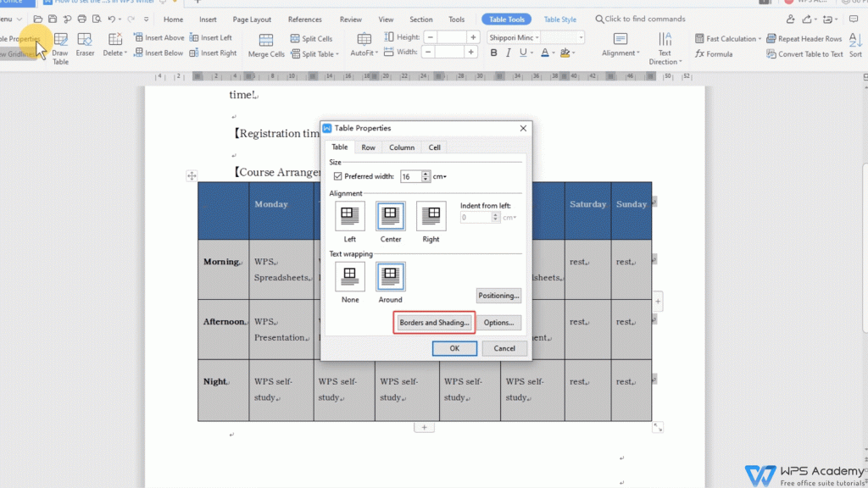The width and height of the screenshot is (868, 488).
Task: Click the Merge Cells icon
Action: click(266, 40)
